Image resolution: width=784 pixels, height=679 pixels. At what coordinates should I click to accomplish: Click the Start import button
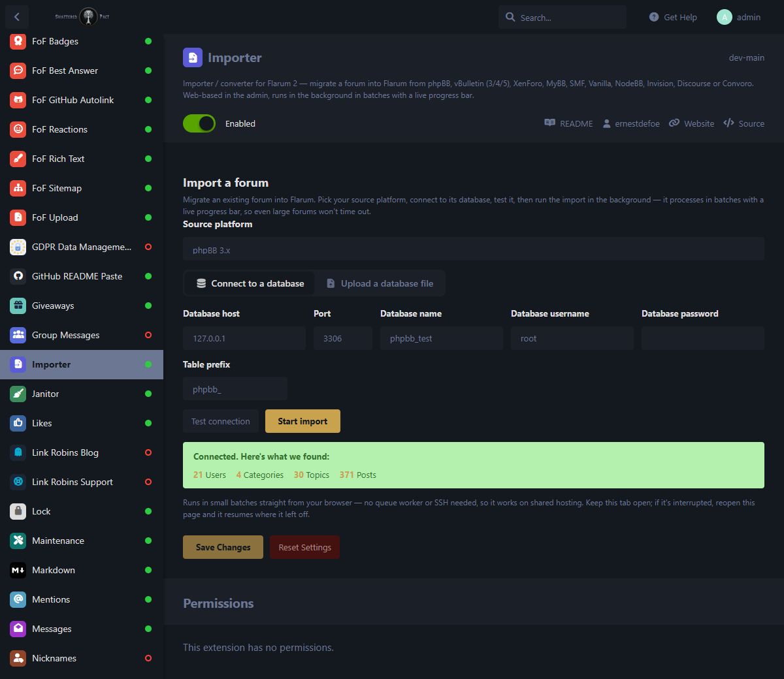click(302, 421)
